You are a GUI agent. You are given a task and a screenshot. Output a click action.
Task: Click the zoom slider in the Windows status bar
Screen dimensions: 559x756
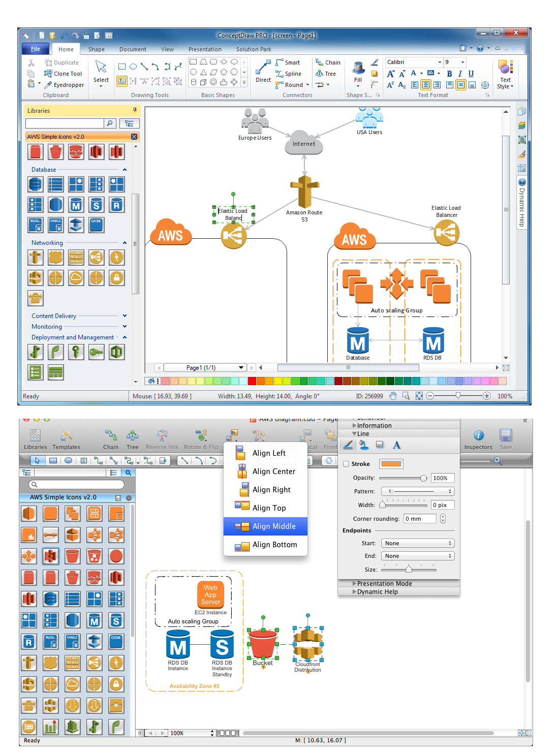click(458, 396)
